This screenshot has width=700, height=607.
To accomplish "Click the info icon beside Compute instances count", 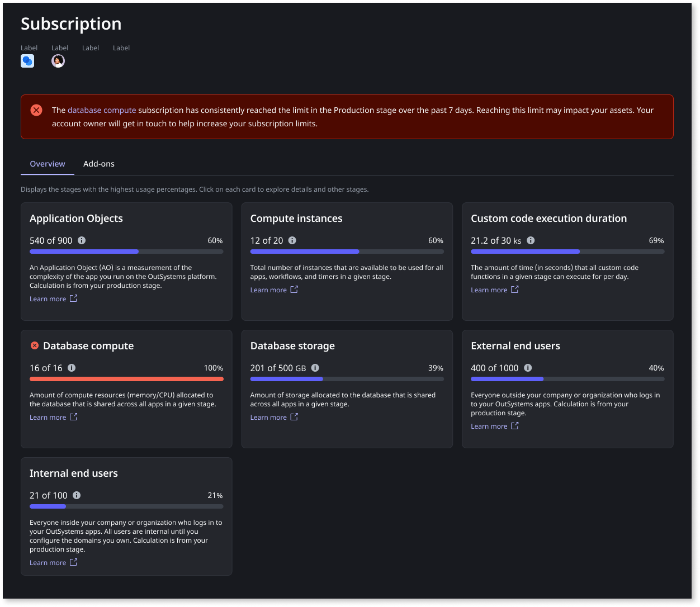I will [x=291, y=240].
